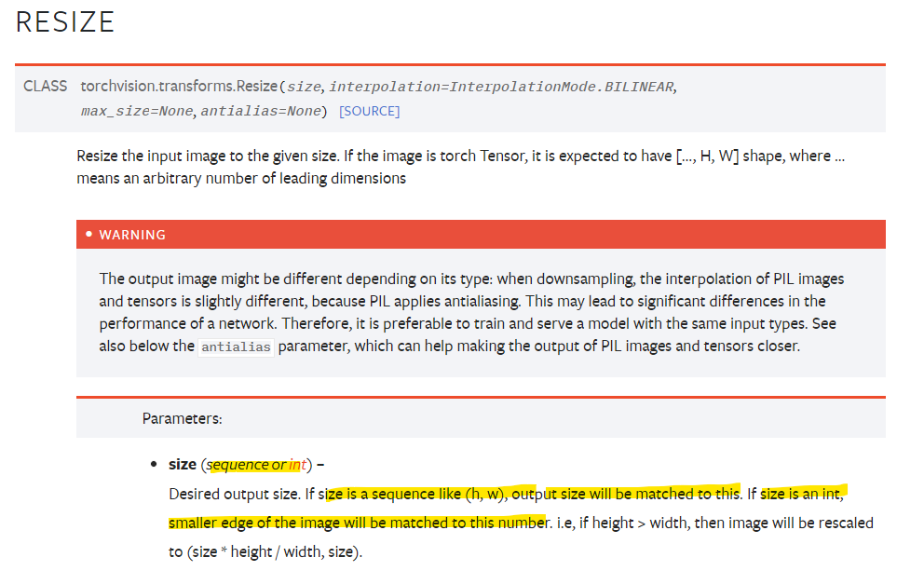Click the CLASS label in the signature box

pos(45,86)
